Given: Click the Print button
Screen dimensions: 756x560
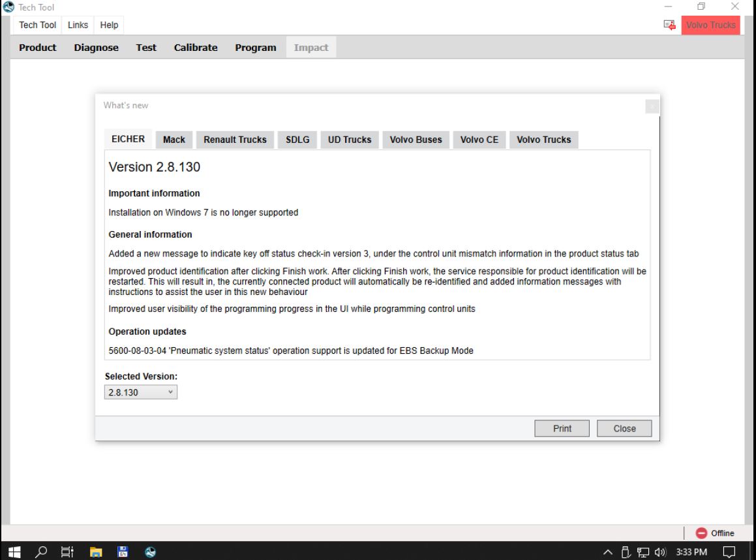Looking at the screenshot, I should 562,428.
